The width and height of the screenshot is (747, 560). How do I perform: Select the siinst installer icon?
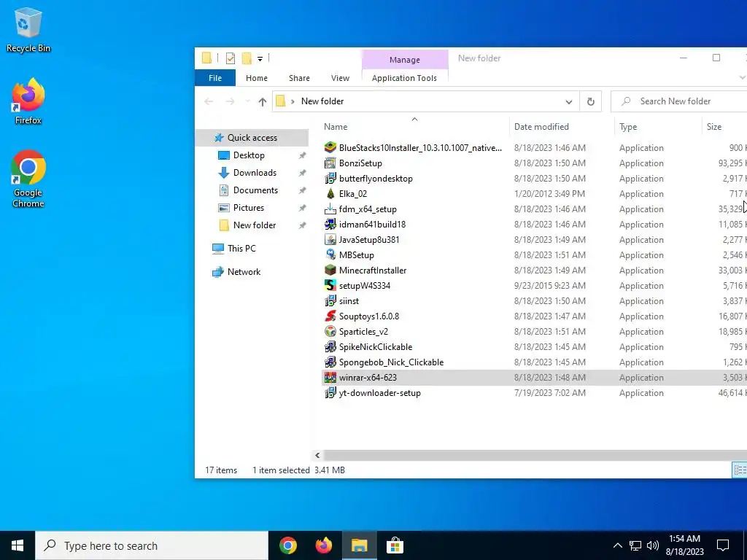[330, 300]
